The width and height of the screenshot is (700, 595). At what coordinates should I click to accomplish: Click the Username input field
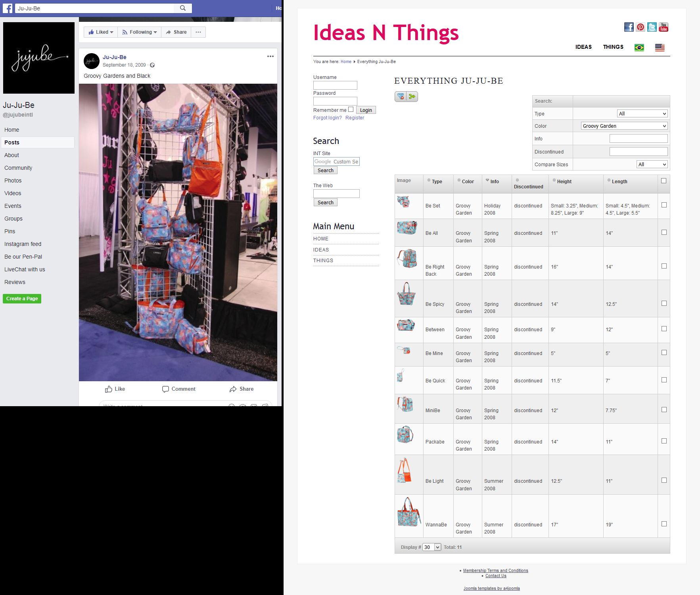(x=335, y=85)
